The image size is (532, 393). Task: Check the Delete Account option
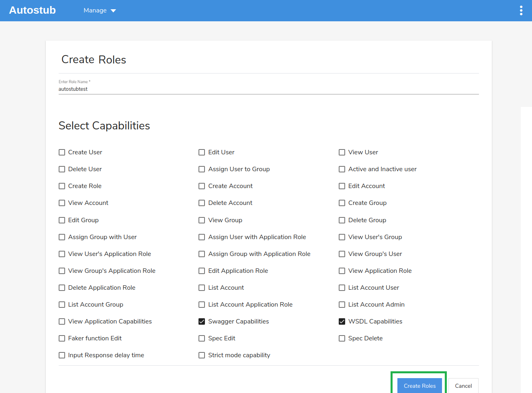(x=202, y=203)
